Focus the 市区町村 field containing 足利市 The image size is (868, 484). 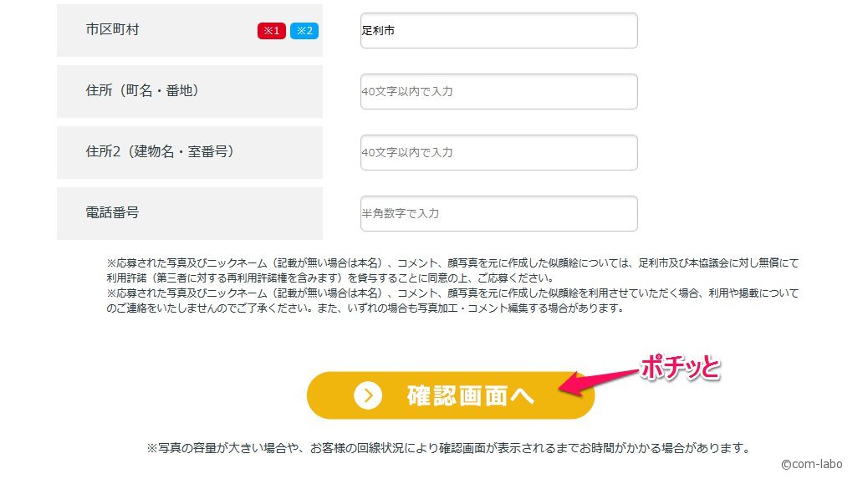498,30
